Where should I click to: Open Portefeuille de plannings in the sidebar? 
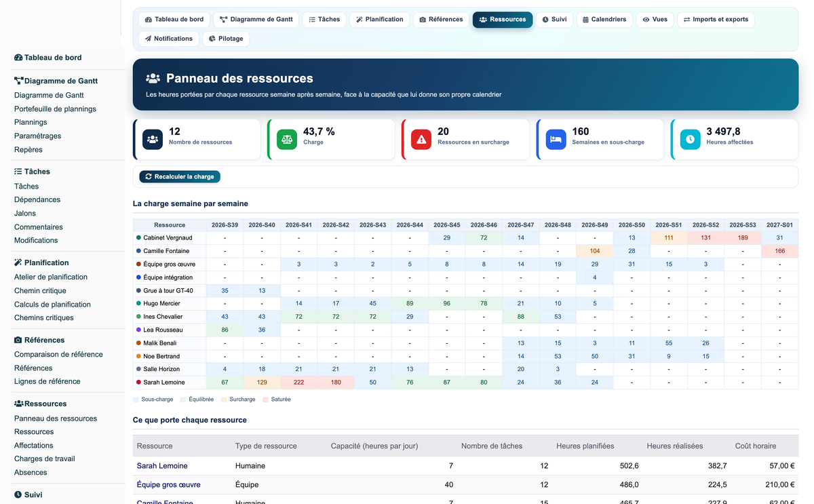tap(55, 109)
